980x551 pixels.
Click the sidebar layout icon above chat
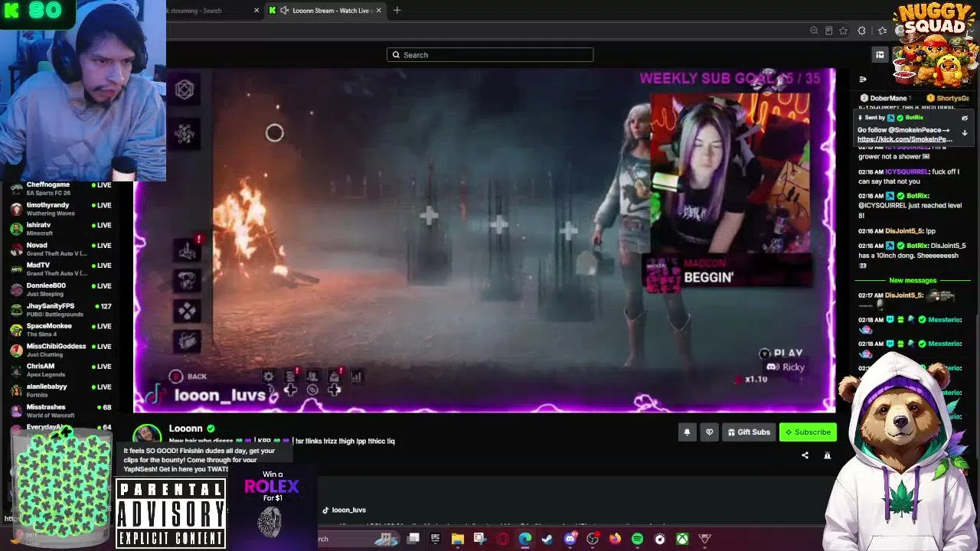click(880, 54)
